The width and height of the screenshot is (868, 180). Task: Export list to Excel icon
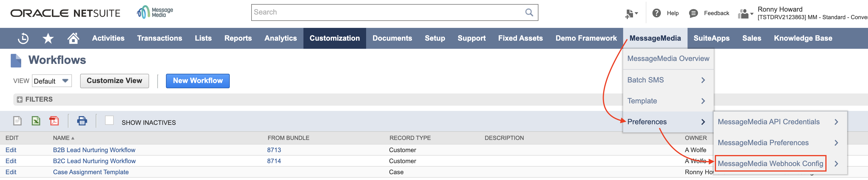point(36,121)
